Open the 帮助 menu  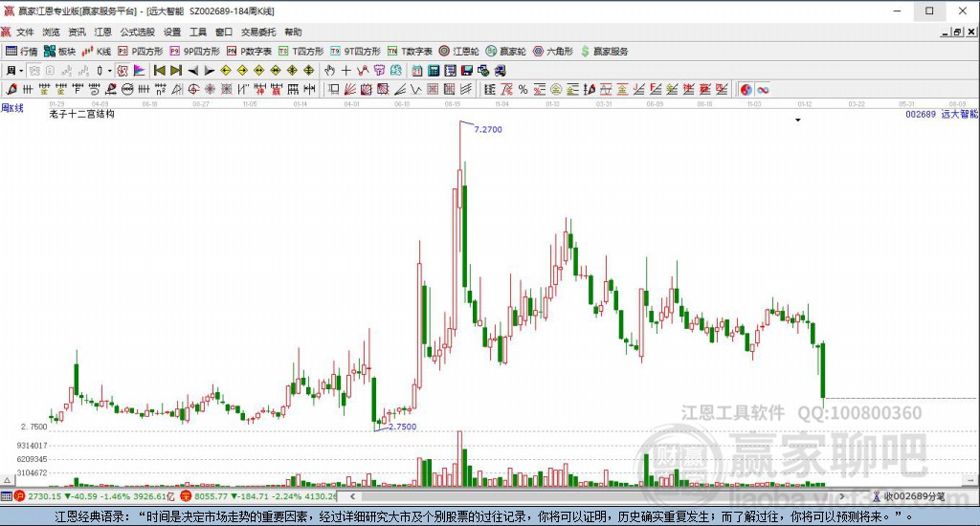pos(293,32)
